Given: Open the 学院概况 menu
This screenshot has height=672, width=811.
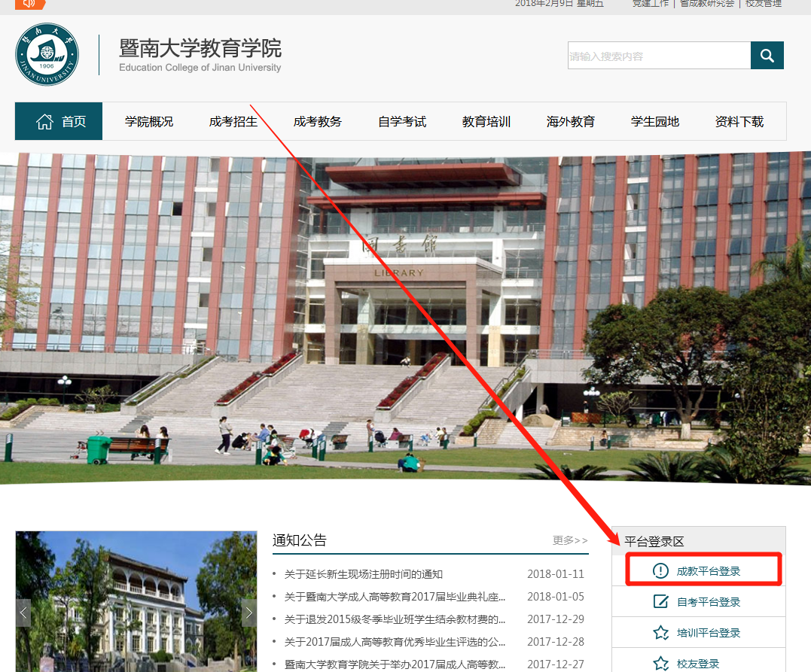Looking at the screenshot, I should pos(149,121).
